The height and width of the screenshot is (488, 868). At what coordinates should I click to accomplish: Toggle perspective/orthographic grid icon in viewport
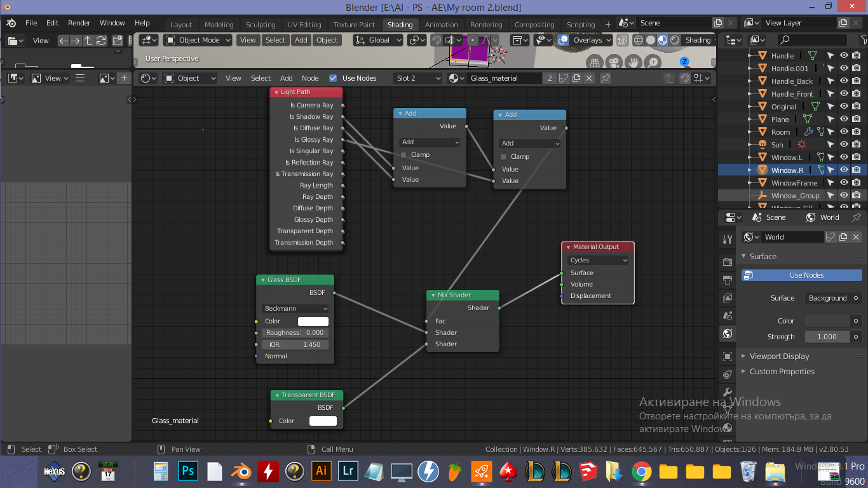[x=594, y=62]
